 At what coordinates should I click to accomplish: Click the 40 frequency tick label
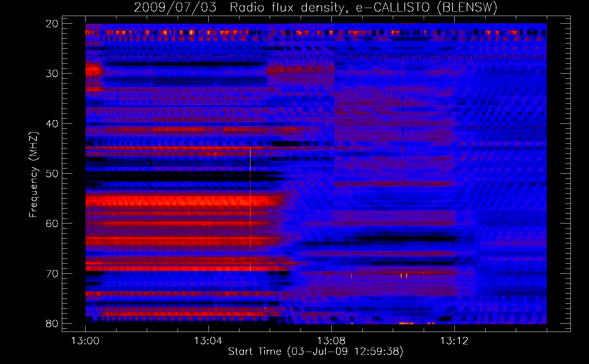(x=52, y=124)
